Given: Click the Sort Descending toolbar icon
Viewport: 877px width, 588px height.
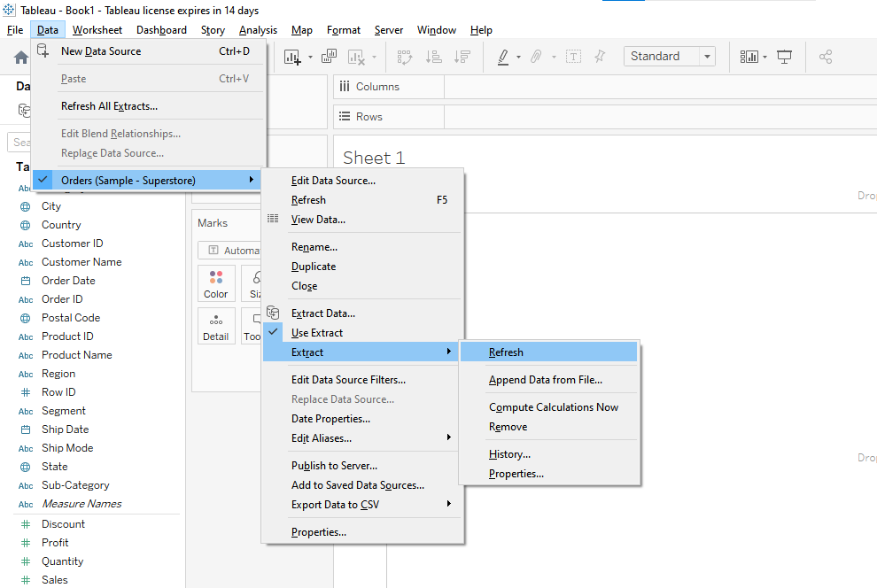Looking at the screenshot, I should 462,57.
